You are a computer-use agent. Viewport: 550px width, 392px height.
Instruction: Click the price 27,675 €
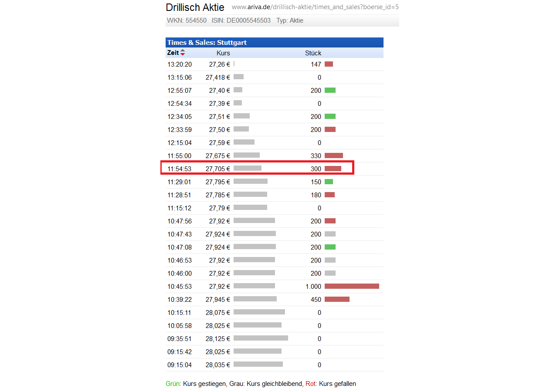pyautogui.click(x=218, y=156)
